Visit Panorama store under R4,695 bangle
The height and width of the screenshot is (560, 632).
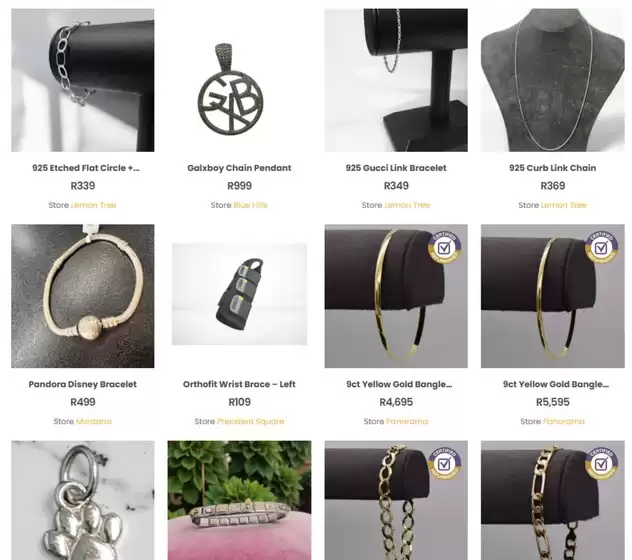[407, 421]
